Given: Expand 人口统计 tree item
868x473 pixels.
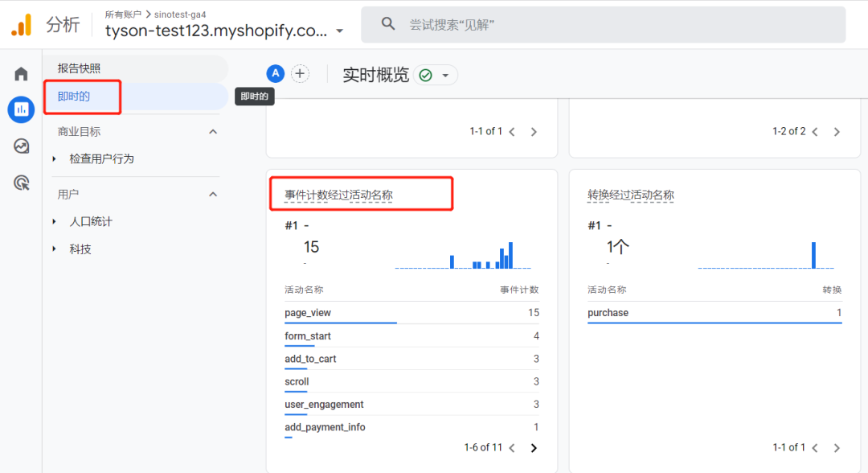Looking at the screenshot, I should (x=55, y=222).
